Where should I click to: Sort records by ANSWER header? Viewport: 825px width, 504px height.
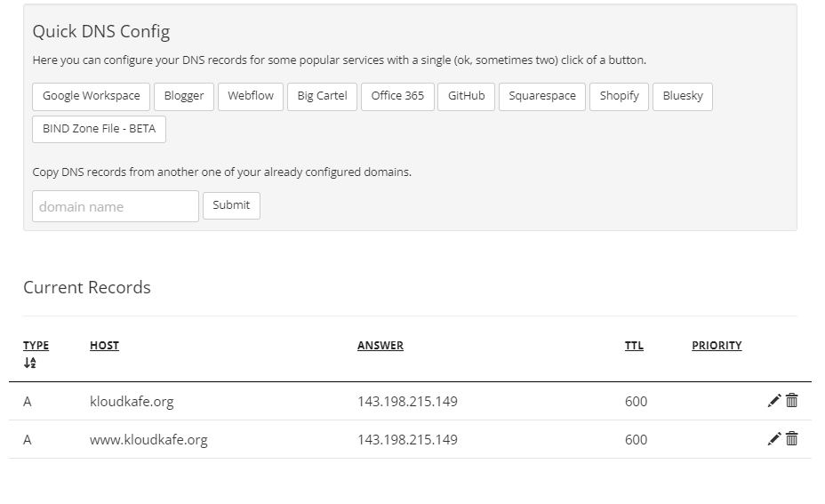pos(380,346)
